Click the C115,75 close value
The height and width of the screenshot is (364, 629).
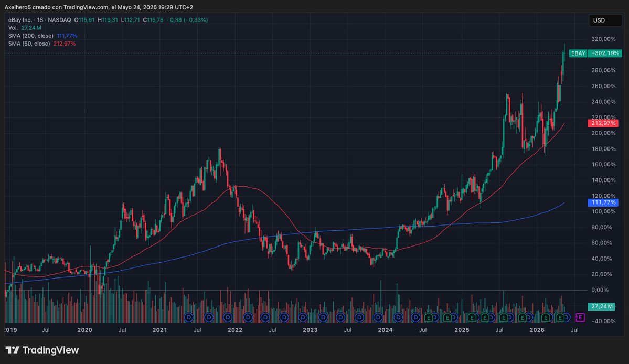(153, 19)
